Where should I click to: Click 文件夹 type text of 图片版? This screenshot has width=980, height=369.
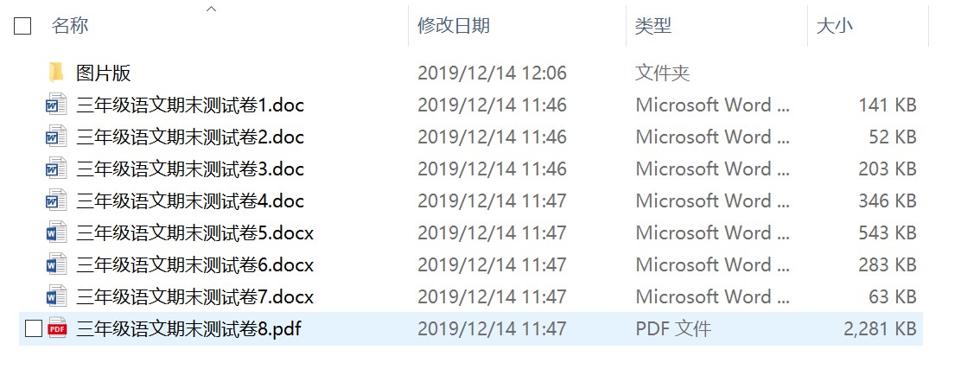(663, 73)
